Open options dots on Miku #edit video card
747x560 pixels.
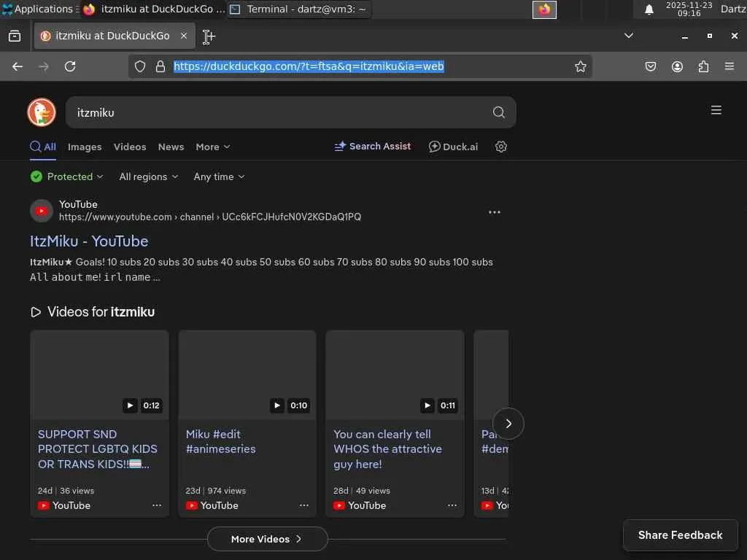(x=304, y=505)
